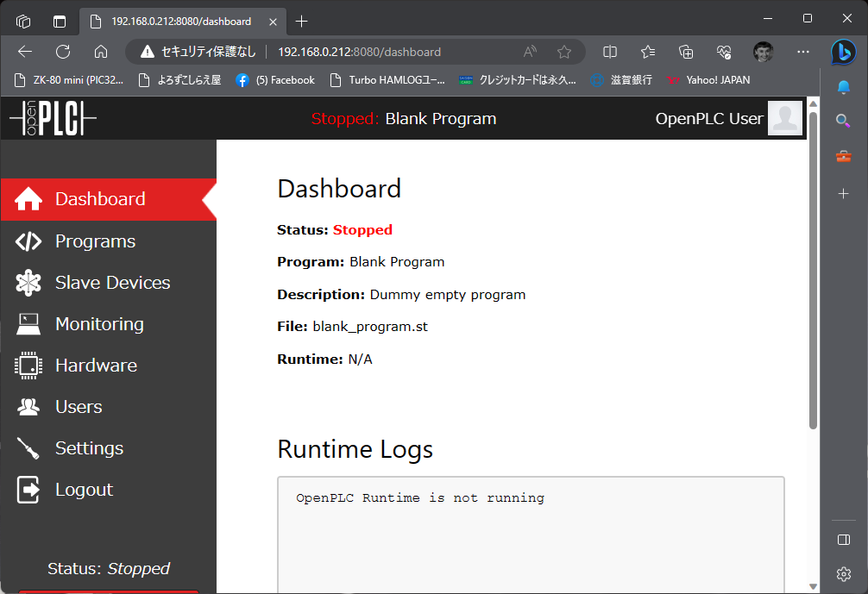The image size is (868, 594).
Task: Open the 滋賀銀行 bookmark
Action: click(621, 80)
